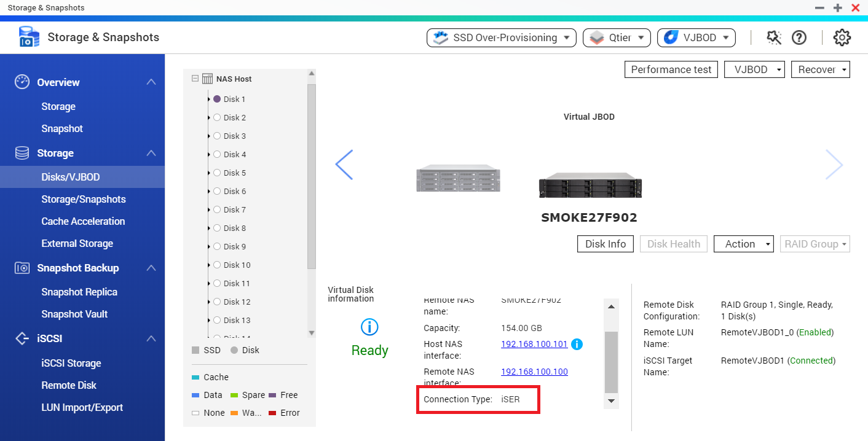Open the Qtier dropdown menu
The width and height of the screenshot is (868, 441).
pos(616,37)
